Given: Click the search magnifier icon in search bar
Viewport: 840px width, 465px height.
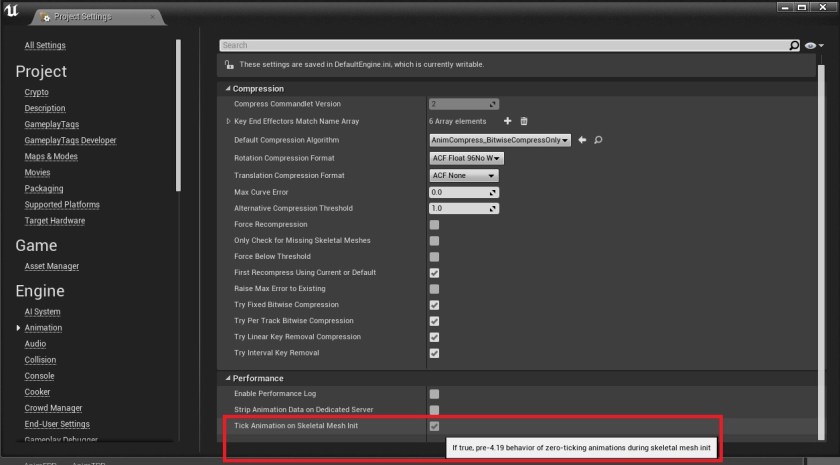Looking at the screenshot, I should click(x=794, y=45).
